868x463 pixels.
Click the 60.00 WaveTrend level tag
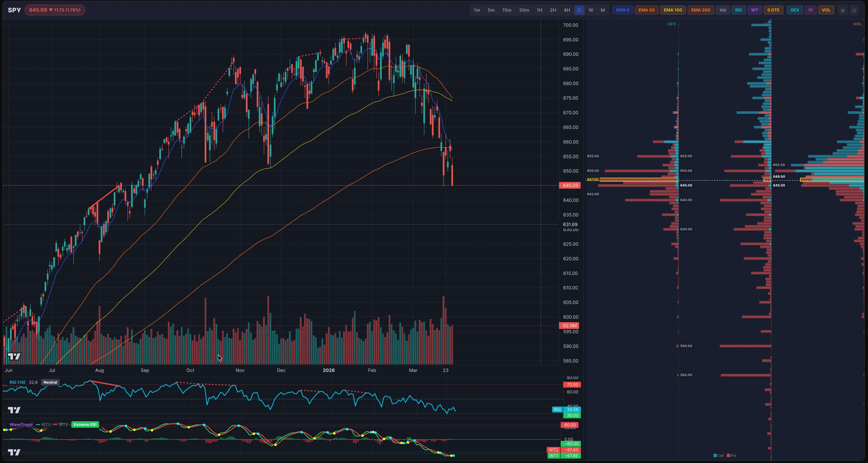click(569, 425)
